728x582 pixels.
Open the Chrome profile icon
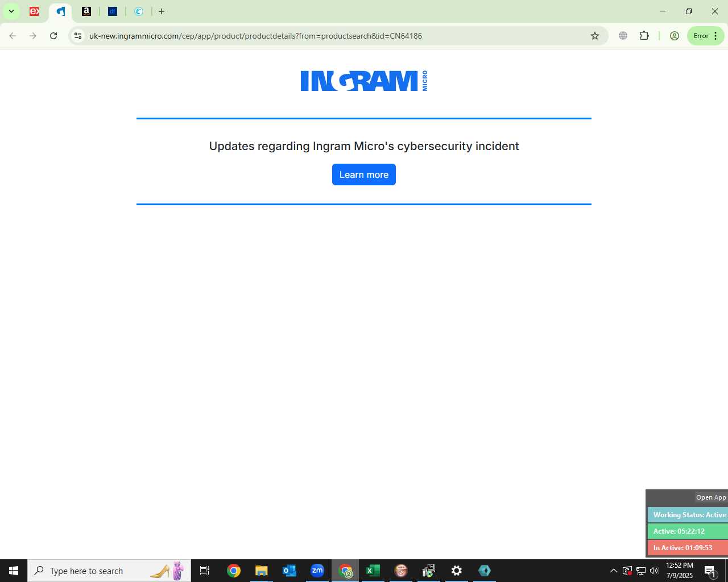coord(675,36)
